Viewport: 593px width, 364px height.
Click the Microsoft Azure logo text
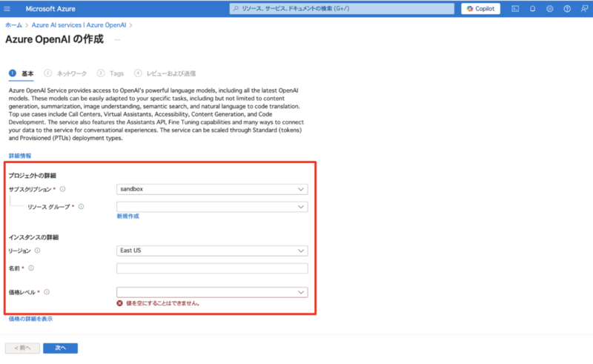point(50,9)
